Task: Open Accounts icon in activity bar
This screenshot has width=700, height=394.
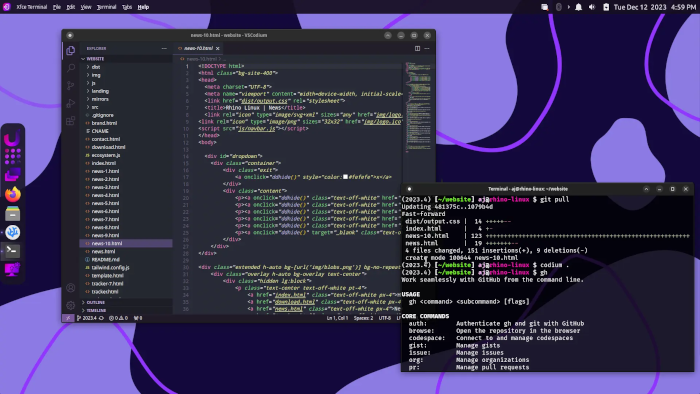Action: click(x=71, y=288)
